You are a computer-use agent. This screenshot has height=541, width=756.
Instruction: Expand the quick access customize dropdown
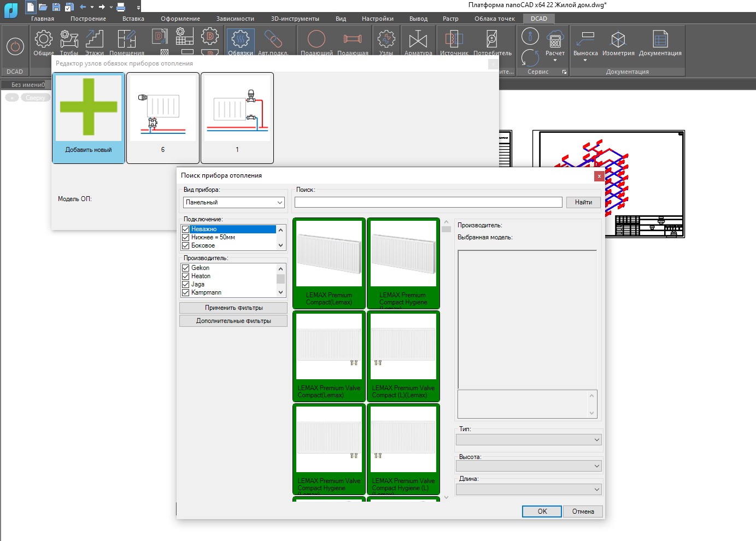138,8
